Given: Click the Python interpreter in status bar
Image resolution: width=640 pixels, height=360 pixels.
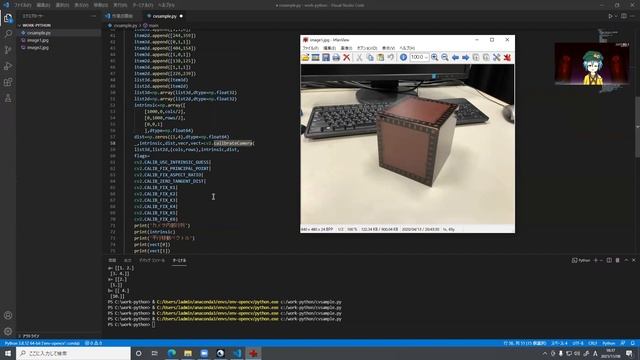Looking at the screenshot, I should 42,343.
